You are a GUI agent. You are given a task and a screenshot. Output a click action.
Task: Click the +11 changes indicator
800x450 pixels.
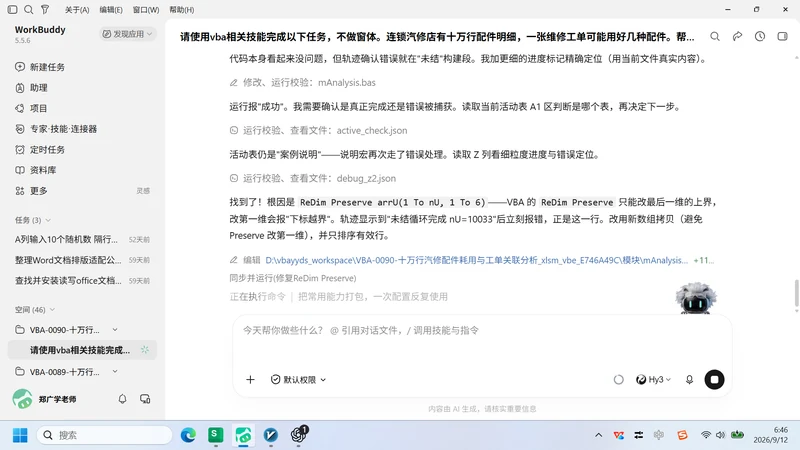click(704, 260)
